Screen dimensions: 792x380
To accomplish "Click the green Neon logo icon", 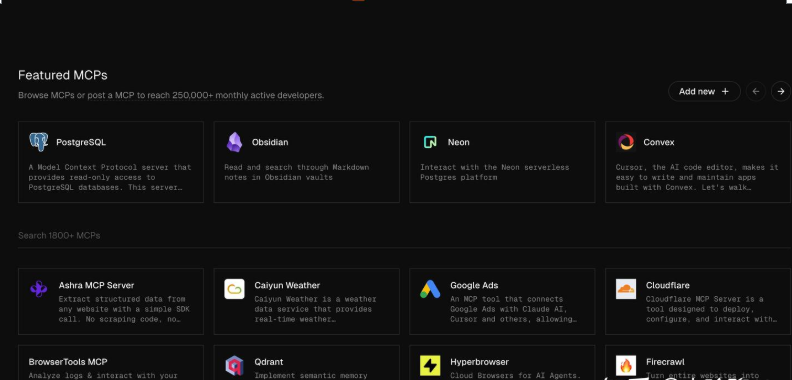I will [430, 142].
